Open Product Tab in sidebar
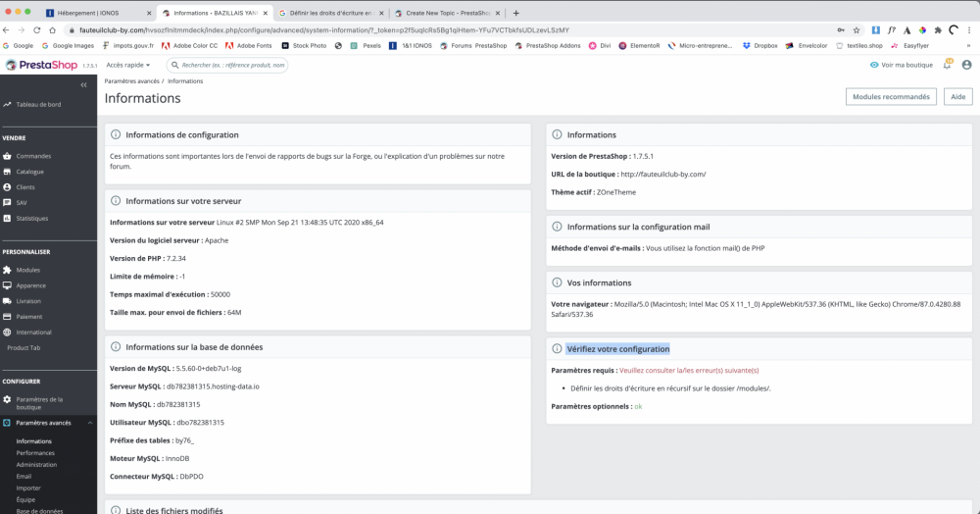The image size is (980, 514). tap(24, 347)
